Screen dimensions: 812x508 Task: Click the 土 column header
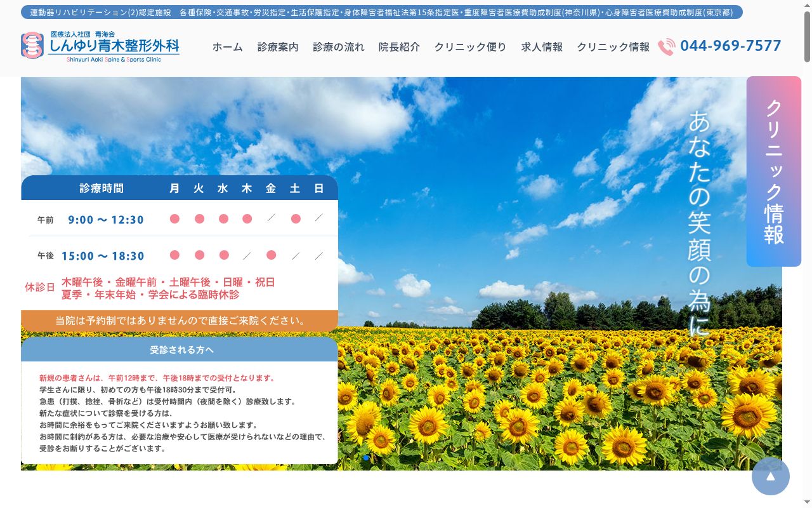pyautogui.click(x=295, y=189)
